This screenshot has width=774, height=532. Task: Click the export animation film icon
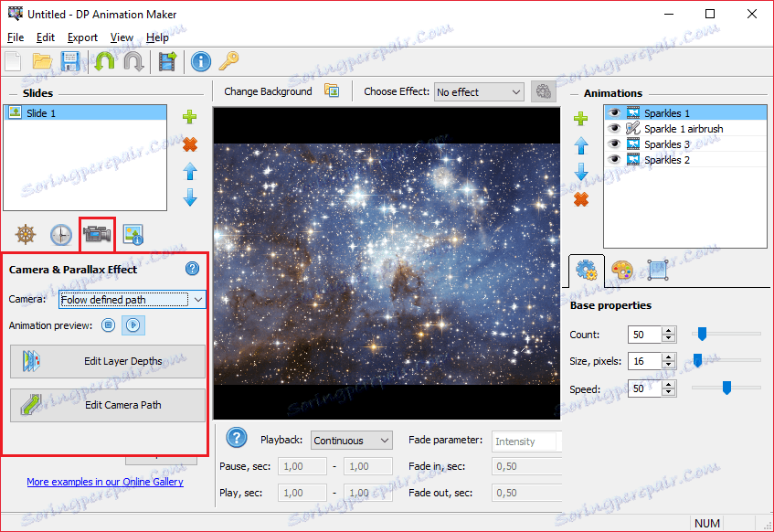tap(167, 62)
